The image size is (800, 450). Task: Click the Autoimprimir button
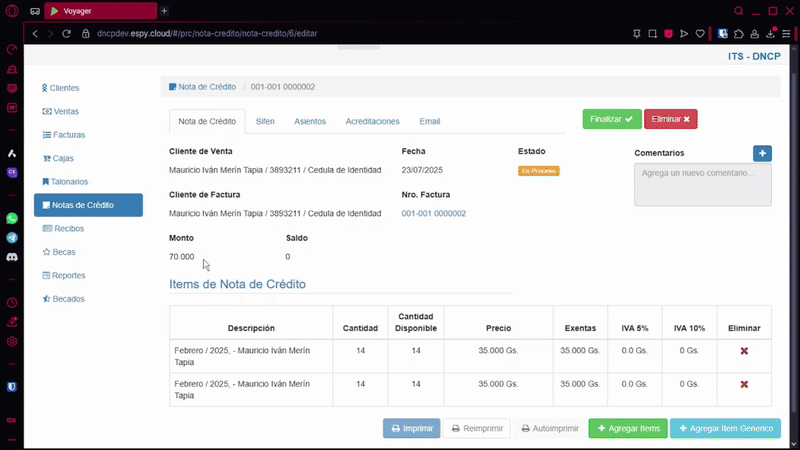click(550, 429)
